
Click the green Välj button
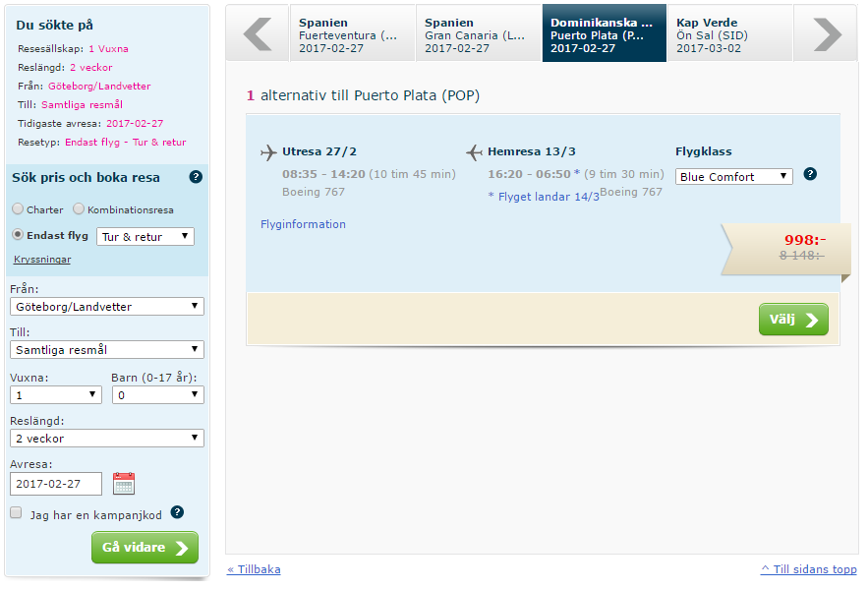793,320
